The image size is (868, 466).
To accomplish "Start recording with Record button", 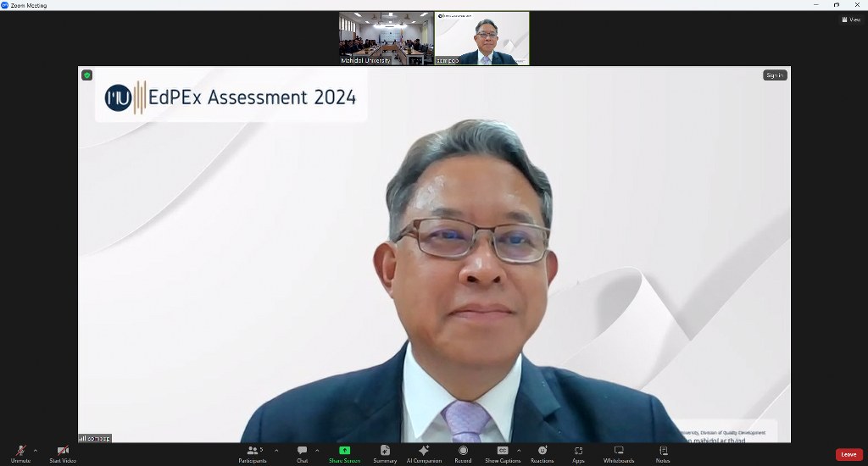I will click(463, 452).
